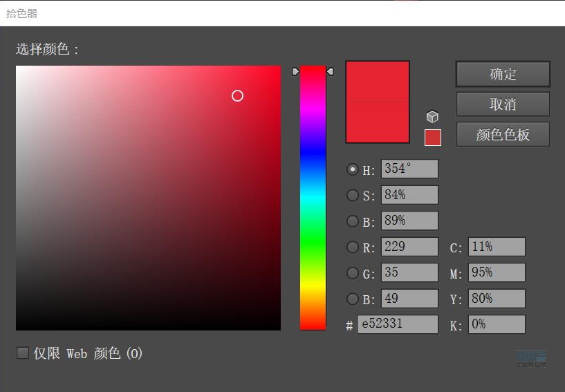Choose the brightness B radio button

353,222
